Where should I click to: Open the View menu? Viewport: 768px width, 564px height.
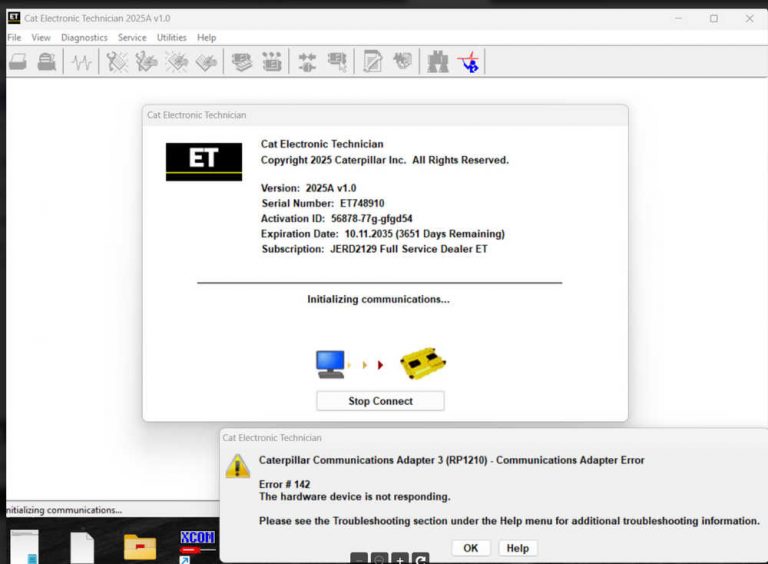(41, 38)
